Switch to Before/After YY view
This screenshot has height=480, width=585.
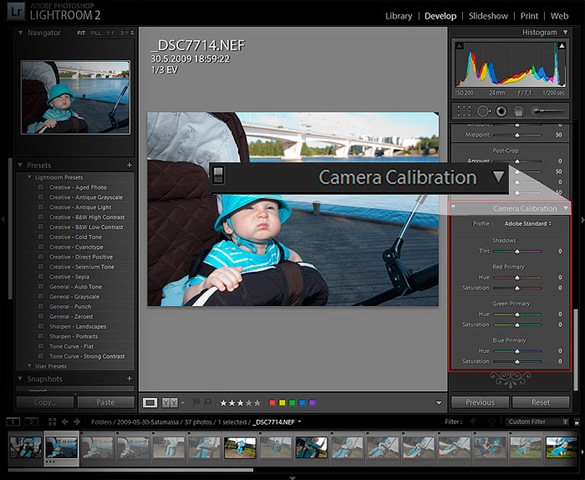169,402
